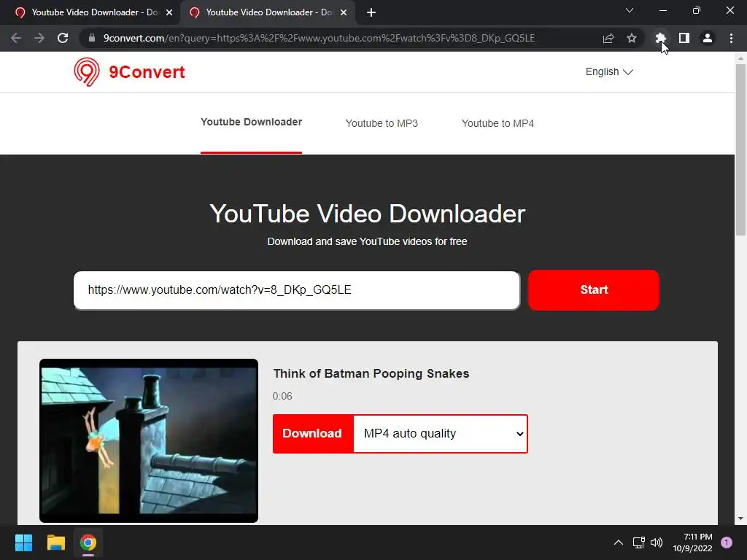Click the 9Convert swirl logo icon
Image resolution: width=747 pixels, height=560 pixels.
pos(87,72)
